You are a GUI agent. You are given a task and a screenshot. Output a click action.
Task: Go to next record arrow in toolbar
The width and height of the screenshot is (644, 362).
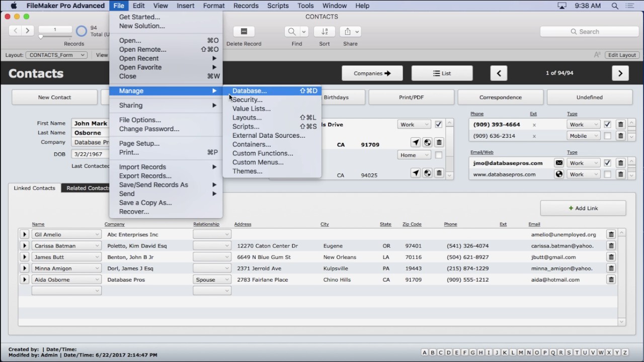click(28, 31)
